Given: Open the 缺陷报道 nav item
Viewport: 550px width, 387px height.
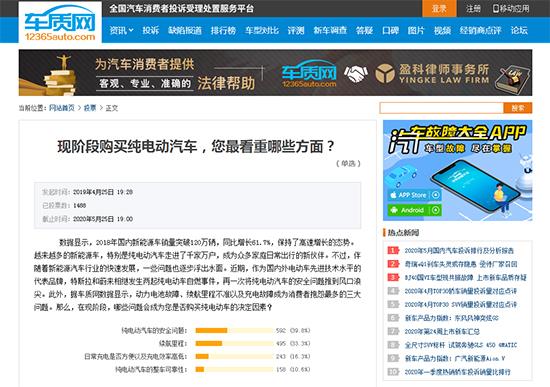Looking at the screenshot, I should [x=185, y=31].
